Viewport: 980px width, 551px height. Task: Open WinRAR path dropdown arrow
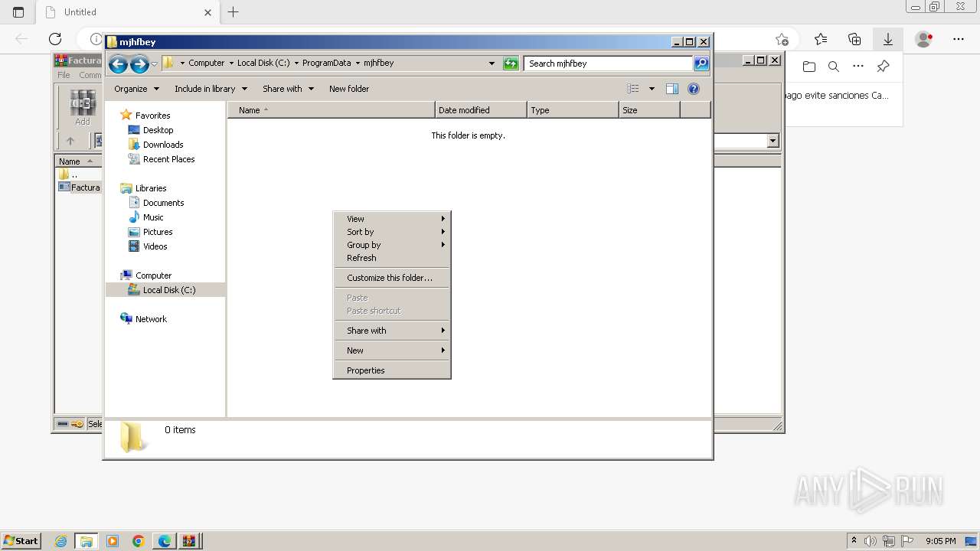[773, 141]
